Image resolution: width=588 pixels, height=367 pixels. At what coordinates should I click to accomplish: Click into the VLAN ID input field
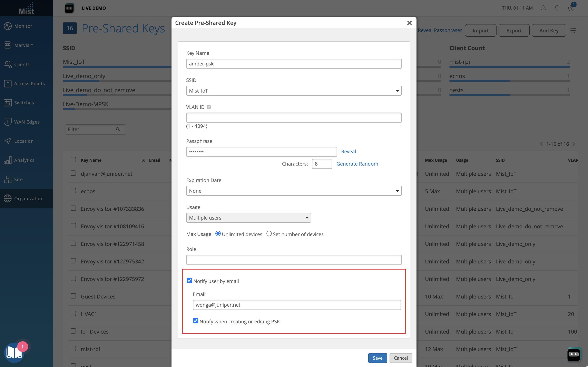294,118
